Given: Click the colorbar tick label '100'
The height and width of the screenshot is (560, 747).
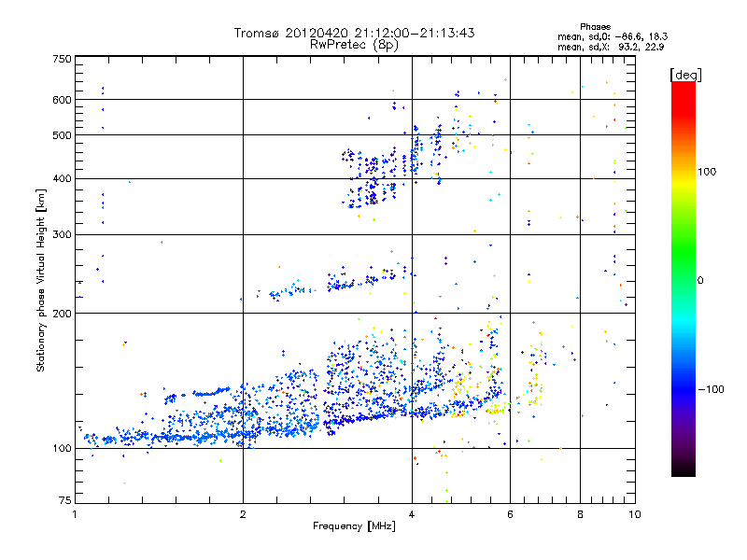Looking at the screenshot, I should [707, 172].
